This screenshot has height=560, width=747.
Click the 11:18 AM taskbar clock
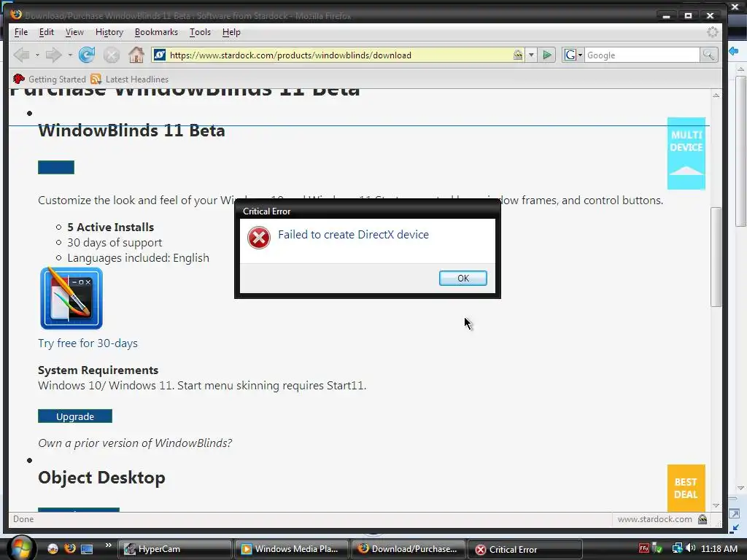[719, 548]
